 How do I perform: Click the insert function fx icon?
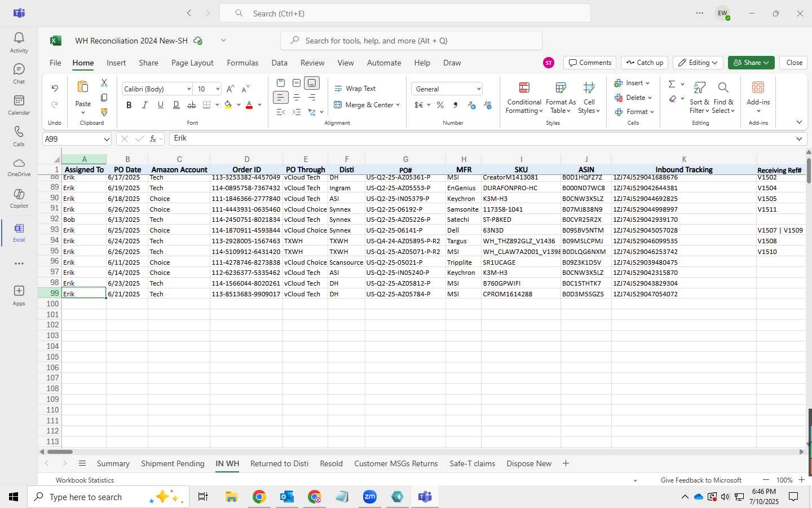point(153,139)
